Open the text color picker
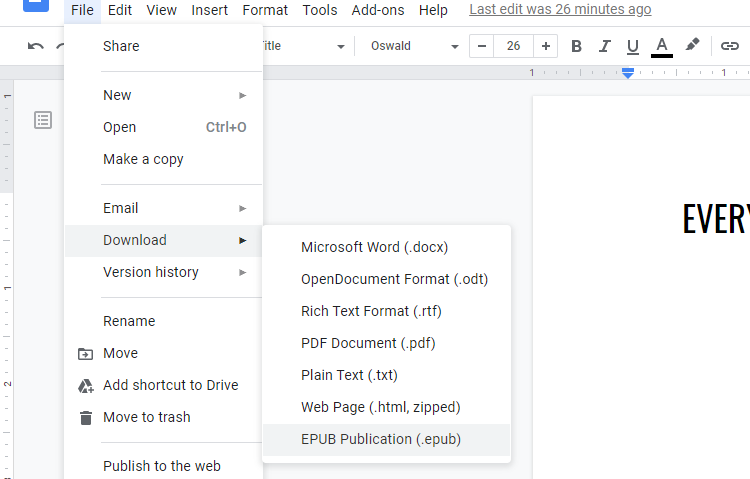The image size is (750, 479). point(662,47)
